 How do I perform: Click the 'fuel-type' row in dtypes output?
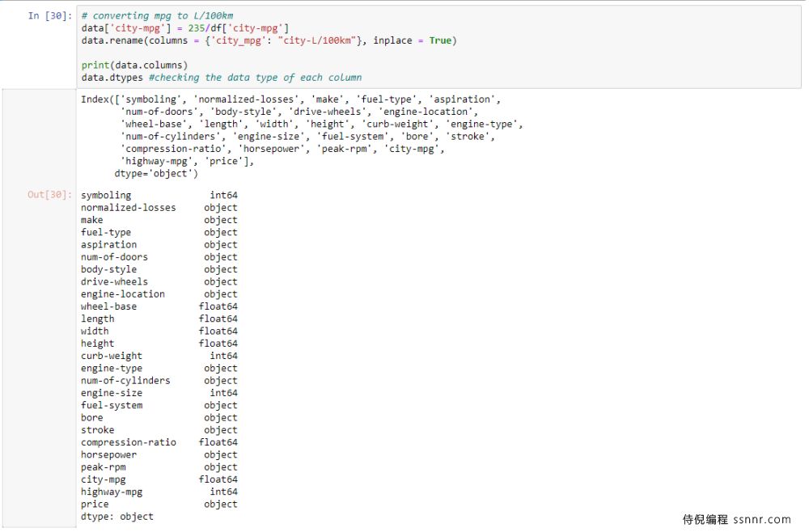pyautogui.click(x=159, y=233)
